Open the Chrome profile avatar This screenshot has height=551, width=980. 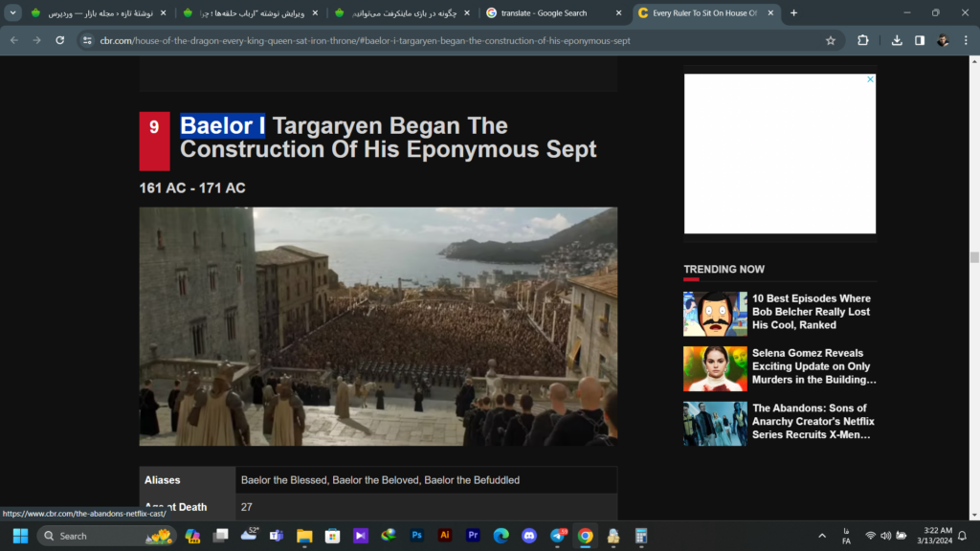943,40
